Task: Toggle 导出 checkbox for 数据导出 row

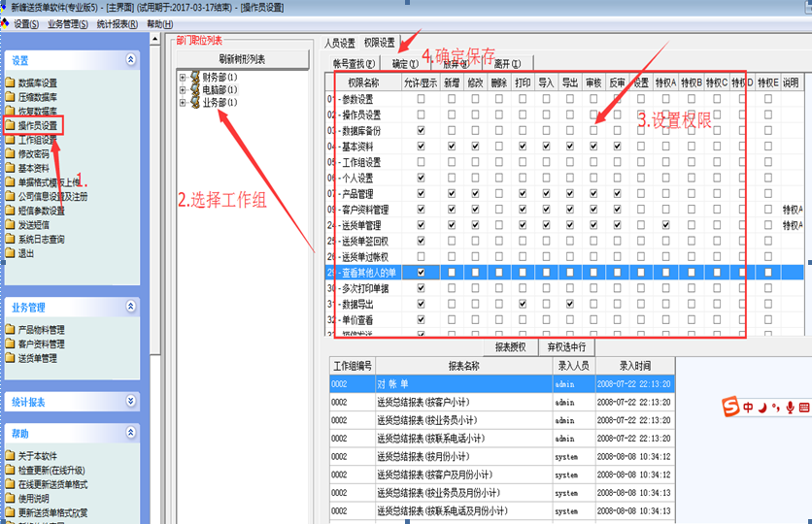Action: pos(570,304)
